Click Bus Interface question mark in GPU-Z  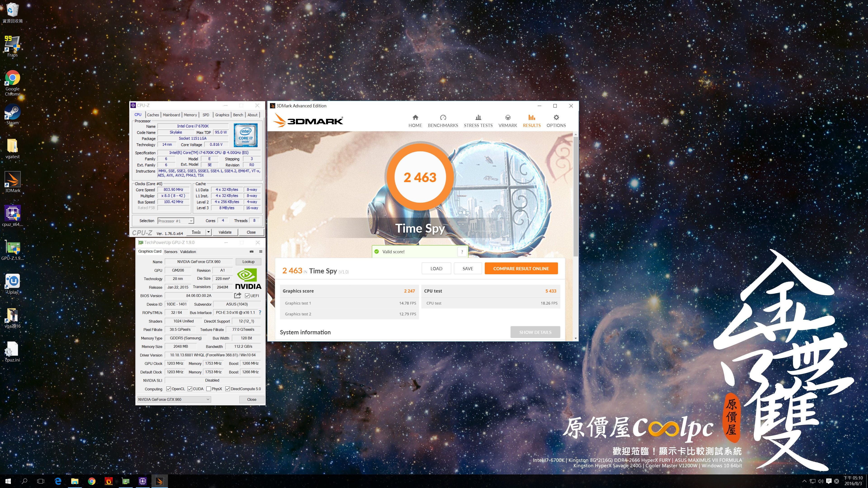click(x=260, y=312)
